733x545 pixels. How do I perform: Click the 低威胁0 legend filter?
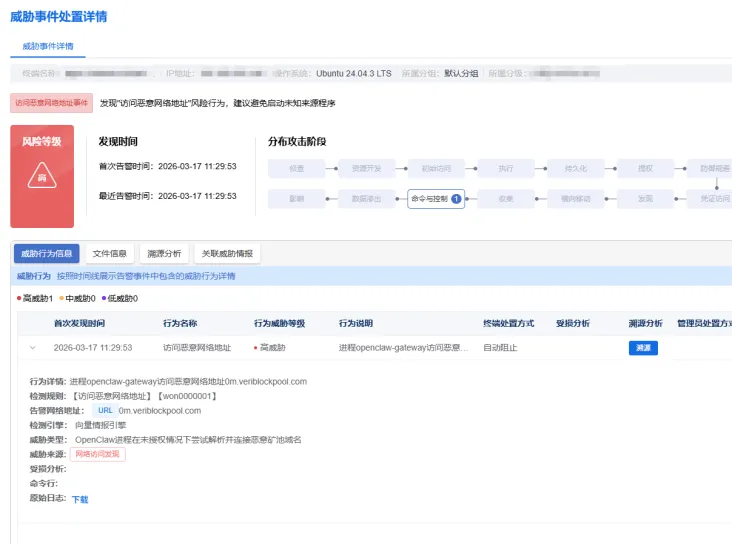coord(120,298)
